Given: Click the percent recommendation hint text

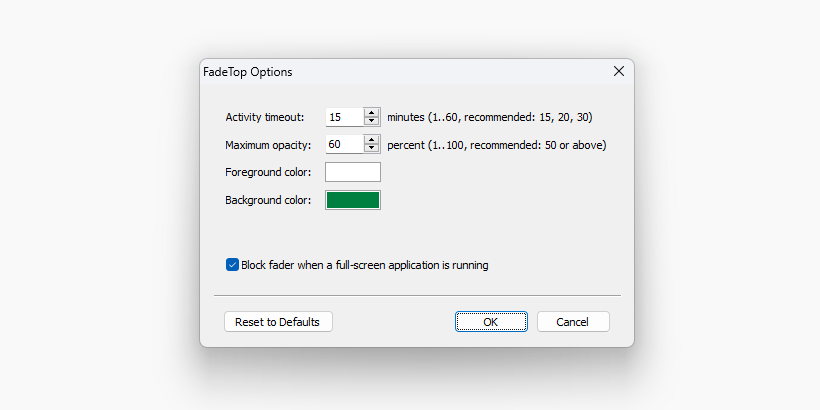Looking at the screenshot, I should (x=496, y=145).
